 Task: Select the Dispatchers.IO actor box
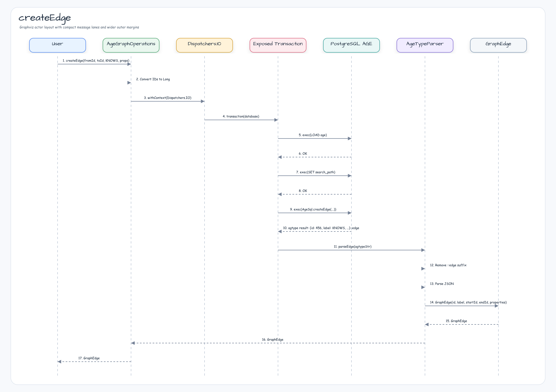pyautogui.click(x=205, y=45)
